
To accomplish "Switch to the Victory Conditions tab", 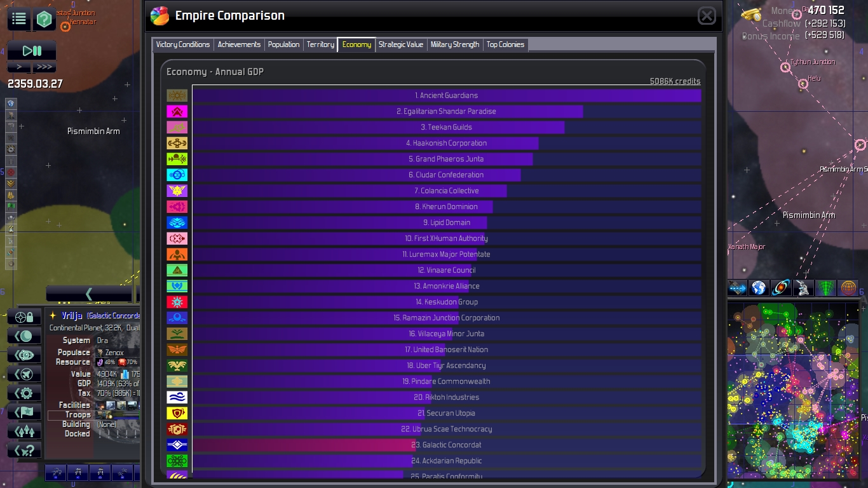I will click(x=183, y=44).
